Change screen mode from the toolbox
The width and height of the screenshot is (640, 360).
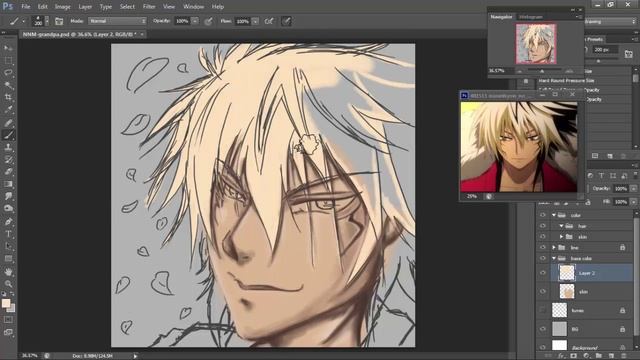coord(8,332)
